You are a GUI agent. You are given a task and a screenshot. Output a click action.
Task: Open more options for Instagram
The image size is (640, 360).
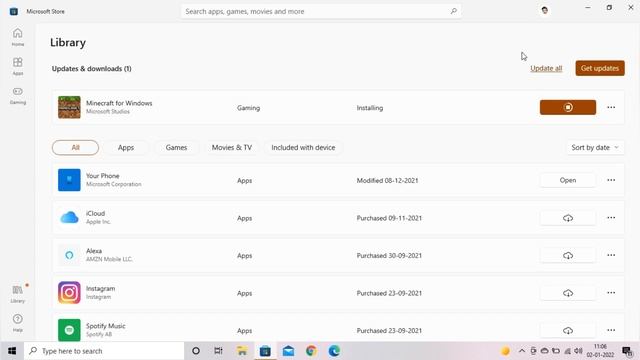[611, 293]
